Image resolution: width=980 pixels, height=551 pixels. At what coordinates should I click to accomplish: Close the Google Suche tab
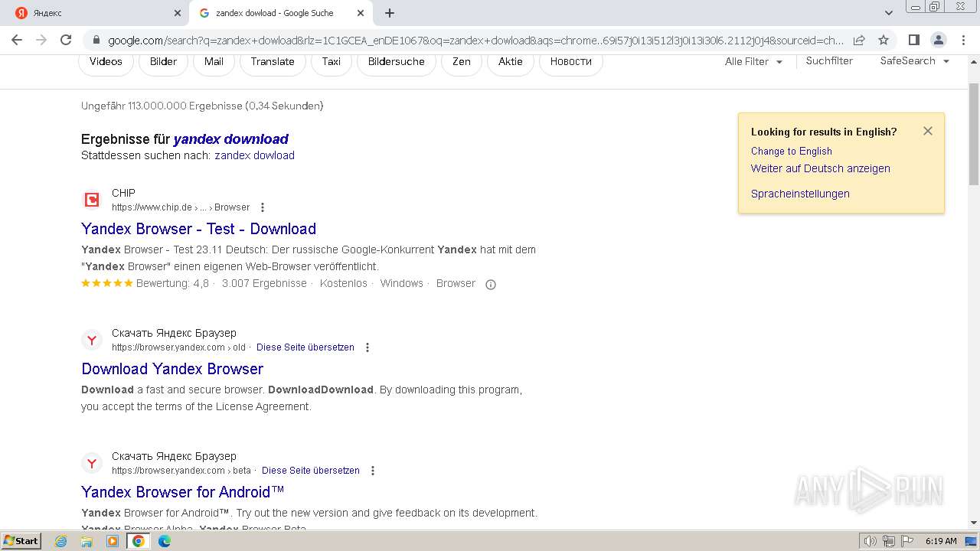coord(361,13)
